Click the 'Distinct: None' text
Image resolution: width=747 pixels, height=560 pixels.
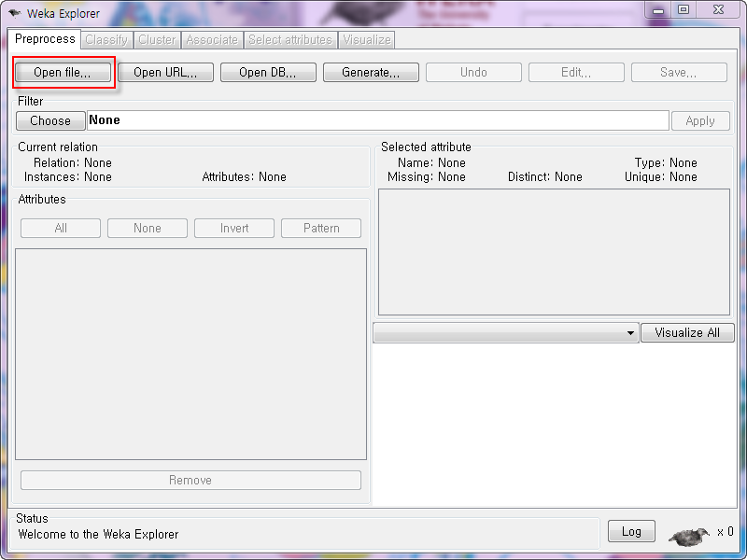tap(545, 177)
